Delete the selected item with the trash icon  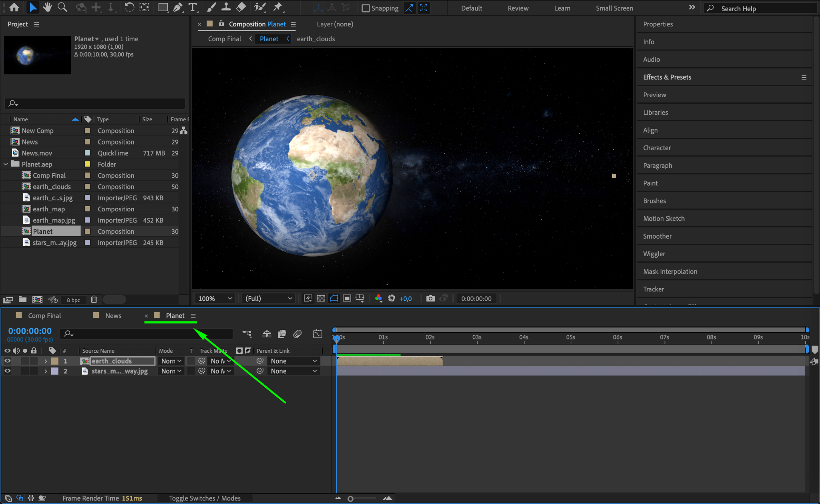click(94, 299)
